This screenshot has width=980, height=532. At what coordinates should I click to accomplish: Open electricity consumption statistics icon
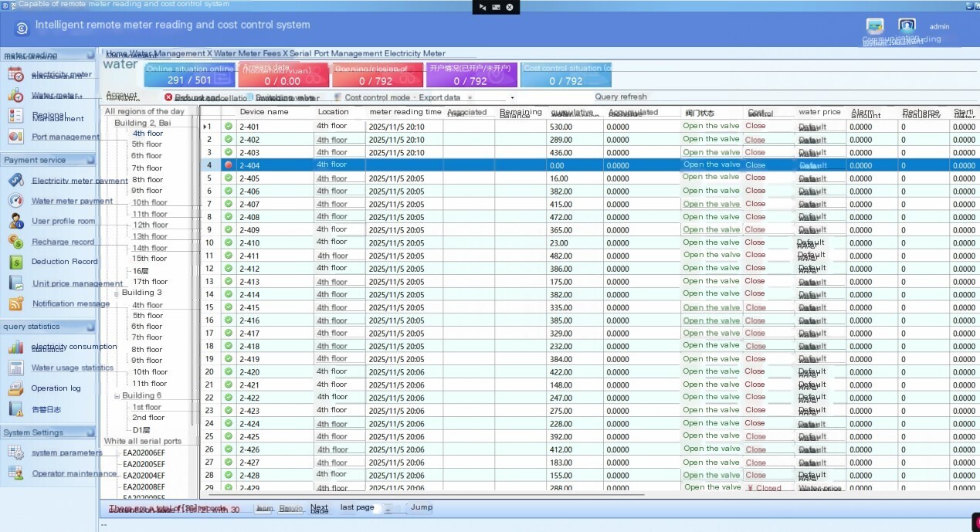pyautogui.click(x=15, y=347)
